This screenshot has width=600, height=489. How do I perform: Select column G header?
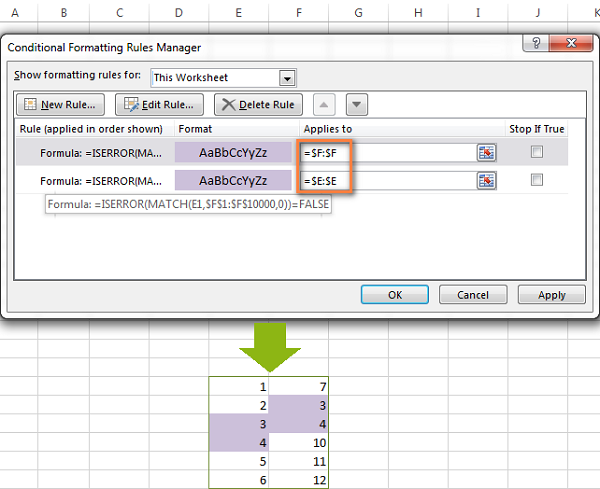pyautogui.click(x=358, y=13)
